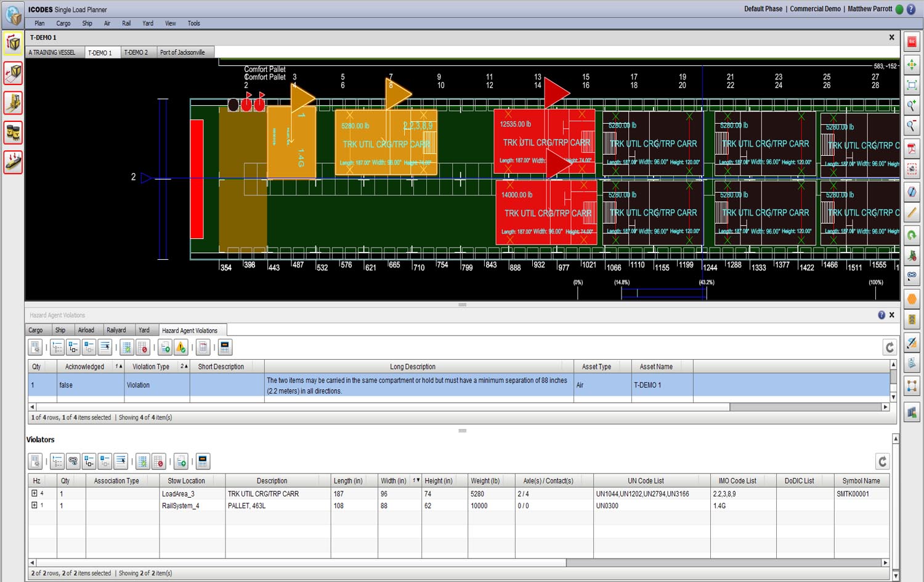Open the Port of Jacksonville tab
The height and width of the screenshot is (582, 924).
[x=182, y=52]
